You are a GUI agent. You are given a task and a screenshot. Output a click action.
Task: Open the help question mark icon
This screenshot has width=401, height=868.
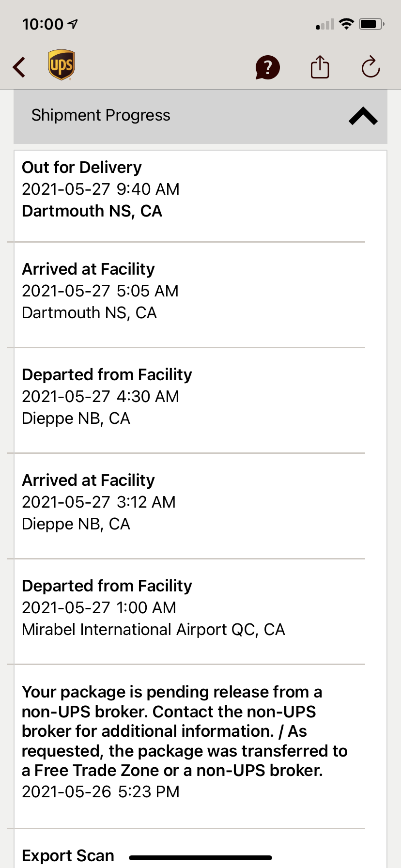[267, 67]
